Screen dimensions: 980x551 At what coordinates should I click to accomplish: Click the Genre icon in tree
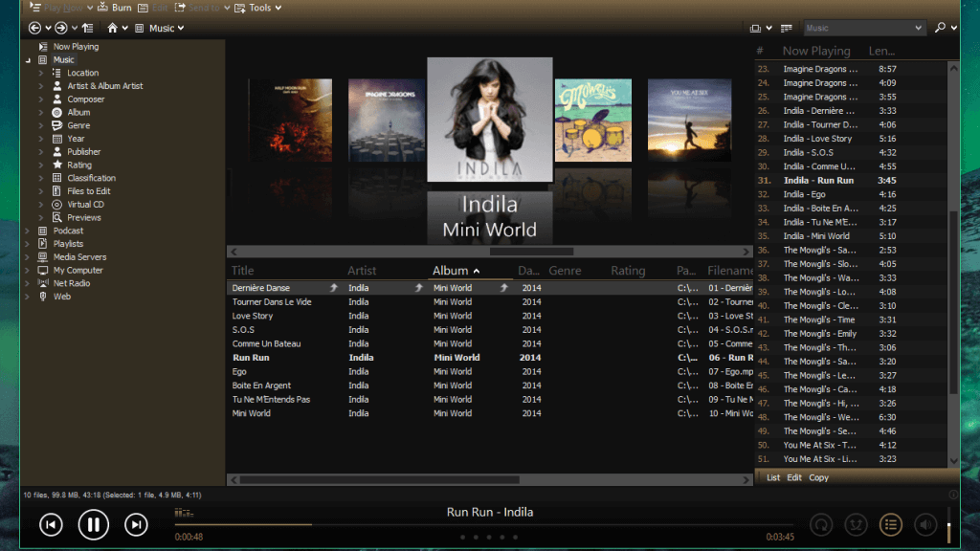coord(56,125)
